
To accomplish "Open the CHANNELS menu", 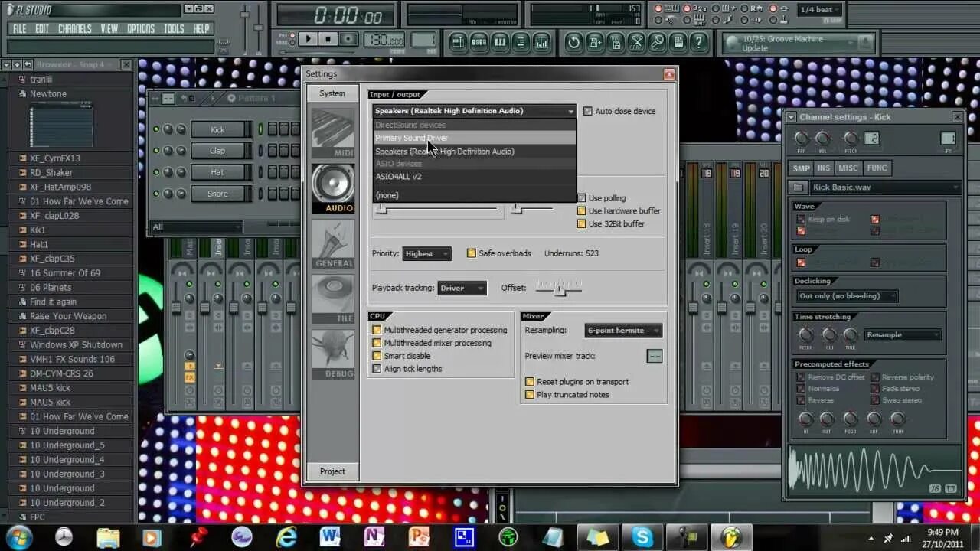I will tap(75, 29).
